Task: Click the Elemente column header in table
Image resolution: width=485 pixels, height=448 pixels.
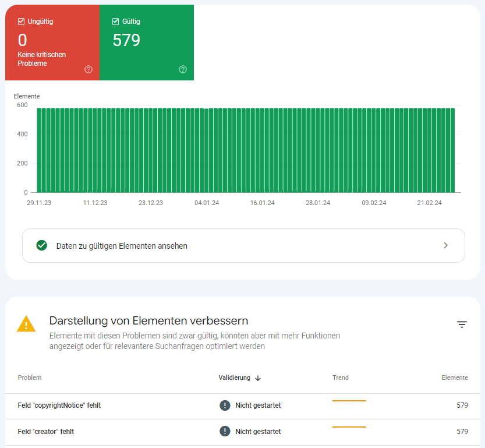Action: click(x=454, y=378)
